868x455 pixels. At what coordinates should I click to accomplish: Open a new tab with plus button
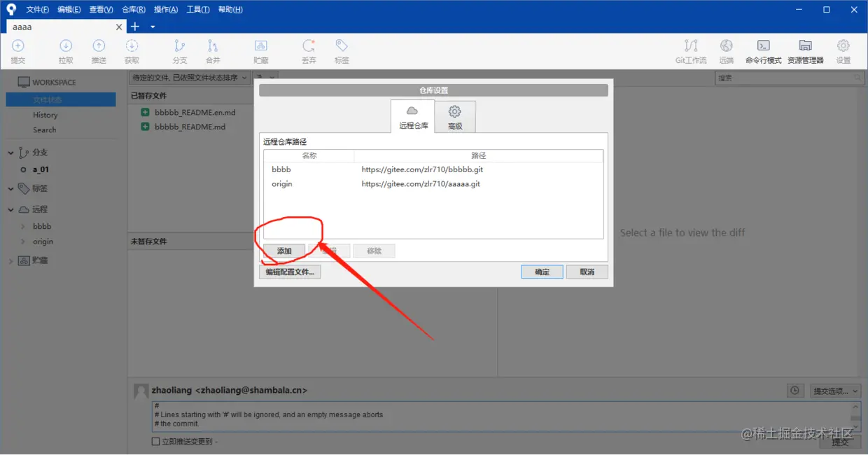135,27
